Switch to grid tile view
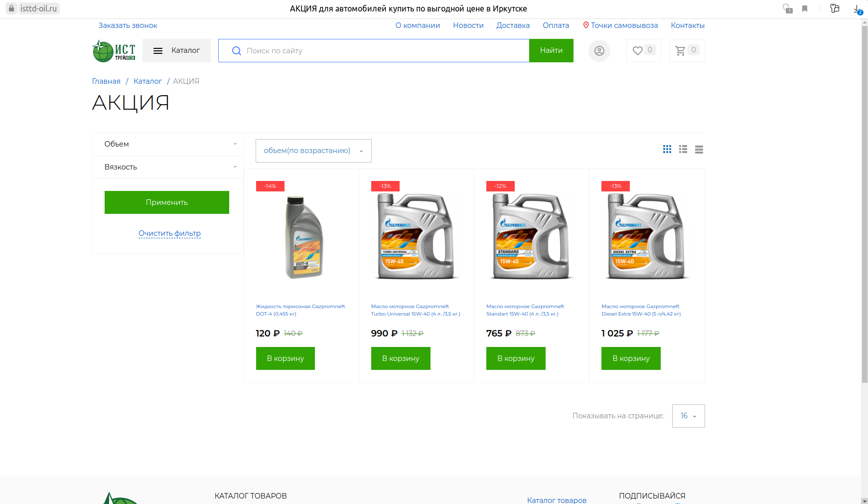 click(x=667, y=149)
